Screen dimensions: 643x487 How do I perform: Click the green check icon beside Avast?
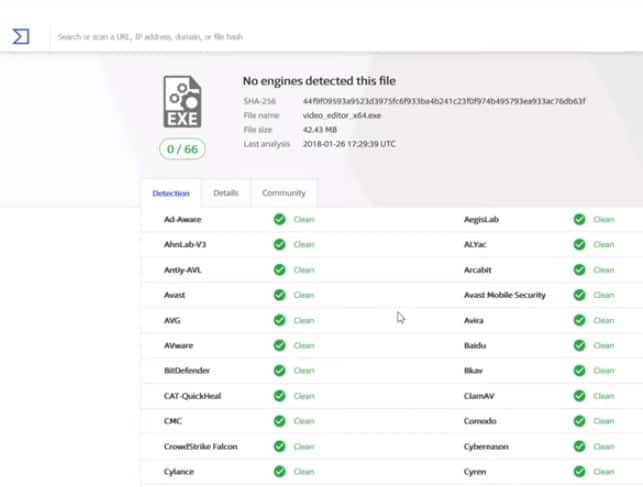(x=279, y=295)
